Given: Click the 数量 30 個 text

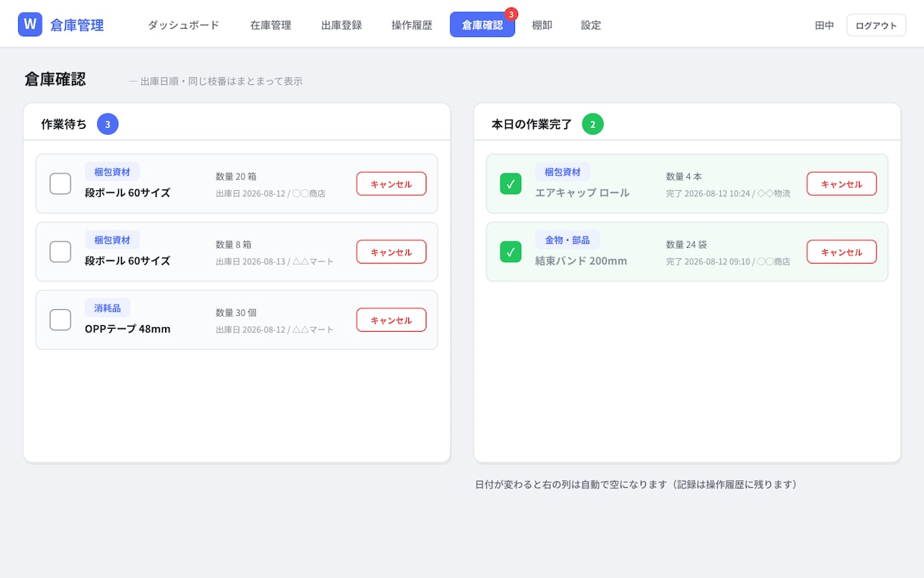Looking at the screenshot, I should (236, 313).
